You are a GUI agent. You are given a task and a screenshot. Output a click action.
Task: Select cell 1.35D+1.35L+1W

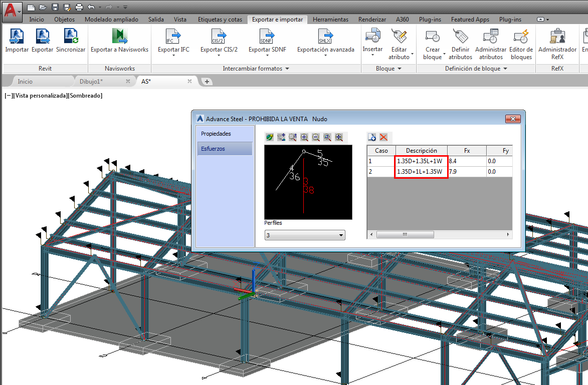[x=422, y=161]
